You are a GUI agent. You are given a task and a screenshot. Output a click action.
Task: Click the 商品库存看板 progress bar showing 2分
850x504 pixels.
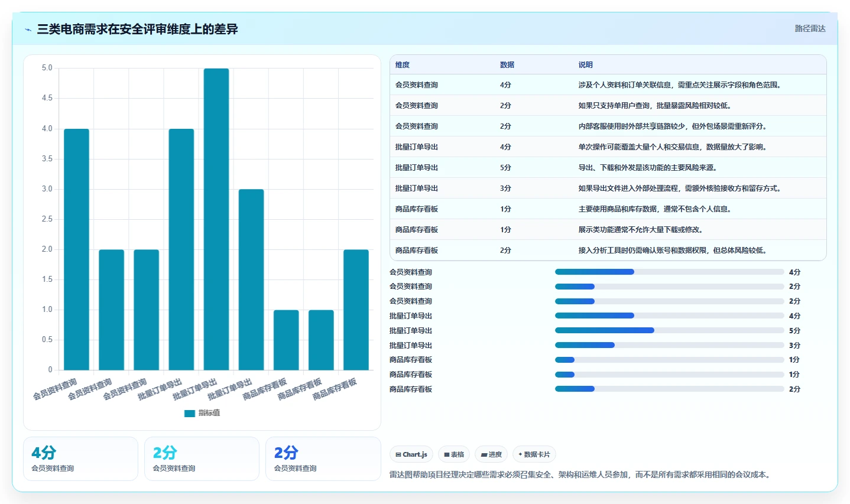[x=669, y=389]
